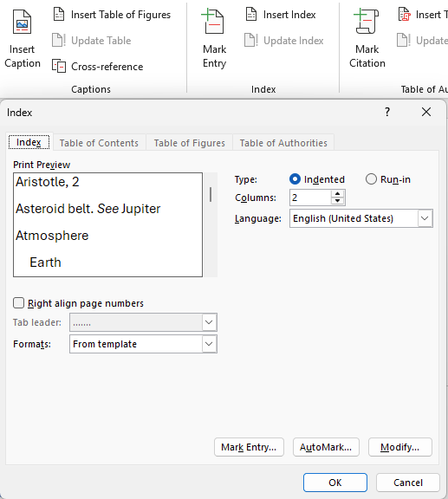Click 'Atmosphere' in Print Preview
This screenshot has height=499, width=448.
[x=52, y=236]
